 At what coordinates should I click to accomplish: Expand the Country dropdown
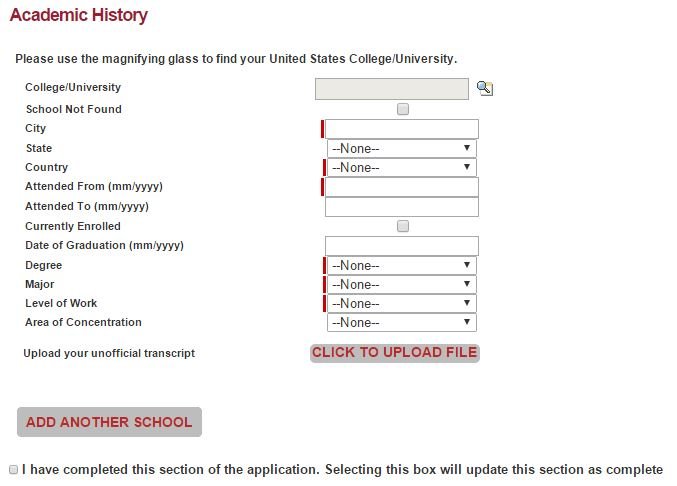click(x=401, y=168)
